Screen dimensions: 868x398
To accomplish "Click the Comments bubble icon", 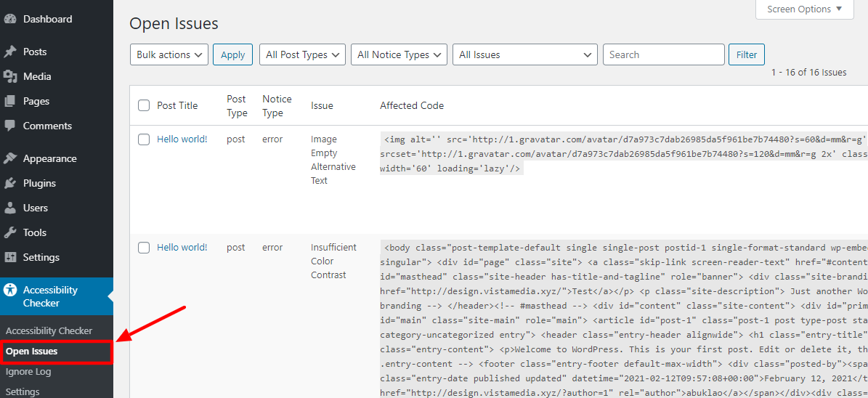I will coord(10,126).
